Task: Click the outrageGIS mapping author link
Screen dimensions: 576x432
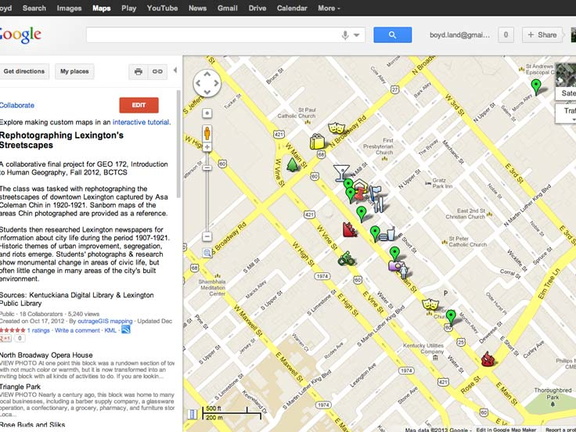Action: click(105, 321)
